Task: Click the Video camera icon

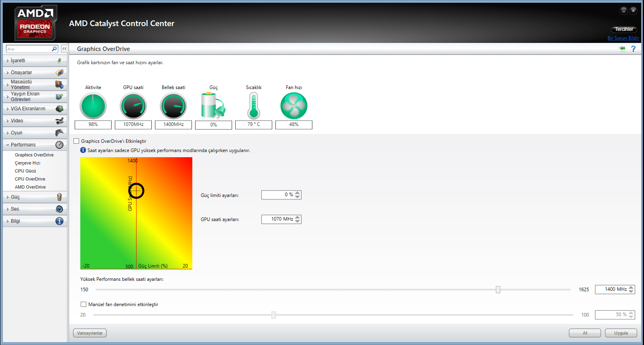Action: point(59,121)
